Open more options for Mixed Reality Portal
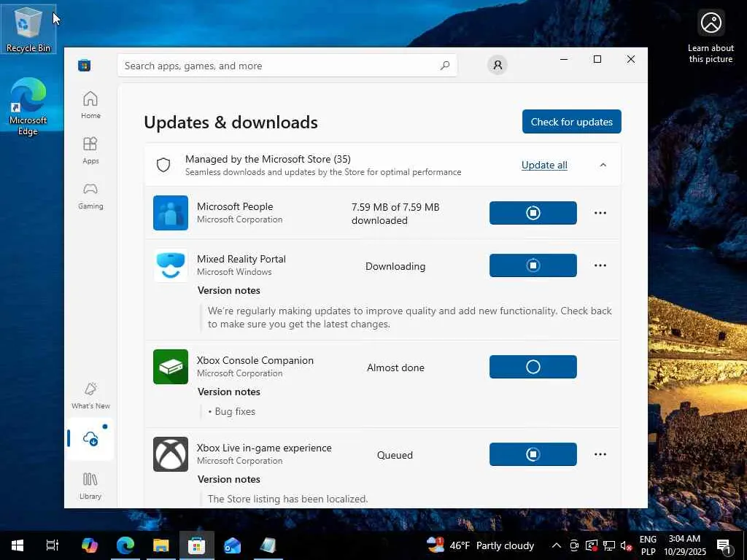This screenshot has width=747, height=560. pos(600,265)
